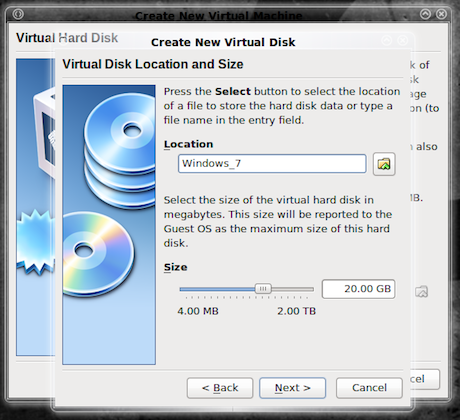
Task: Click the shade/roll-up button of Create New Virtual Machine
Action: (x=425, y=14)
